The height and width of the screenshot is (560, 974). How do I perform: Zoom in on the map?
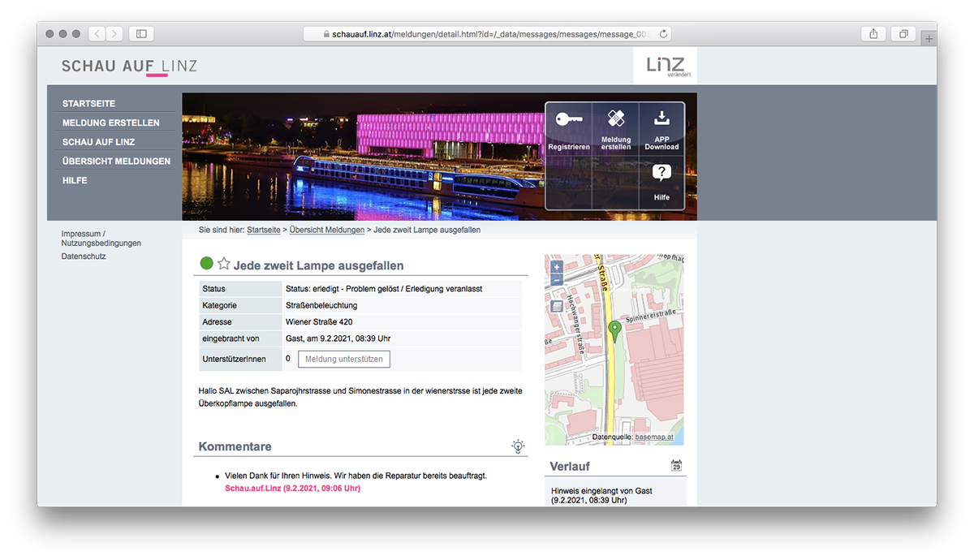point(556,267)
